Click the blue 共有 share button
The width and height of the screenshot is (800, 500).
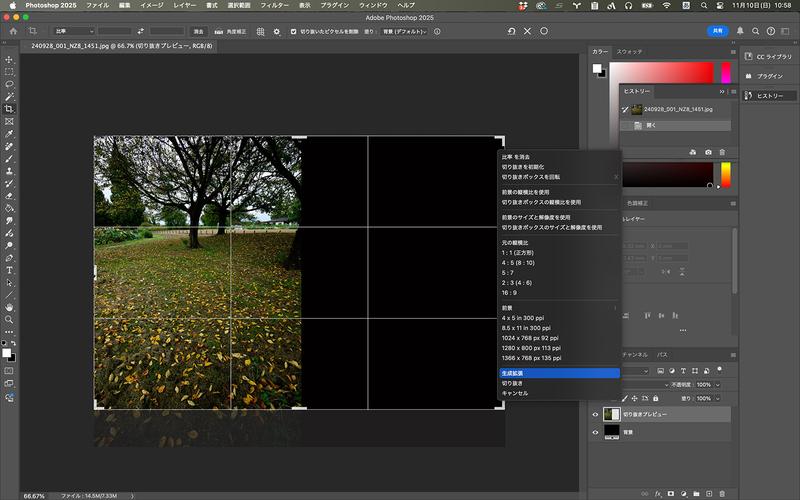[719, 31]
